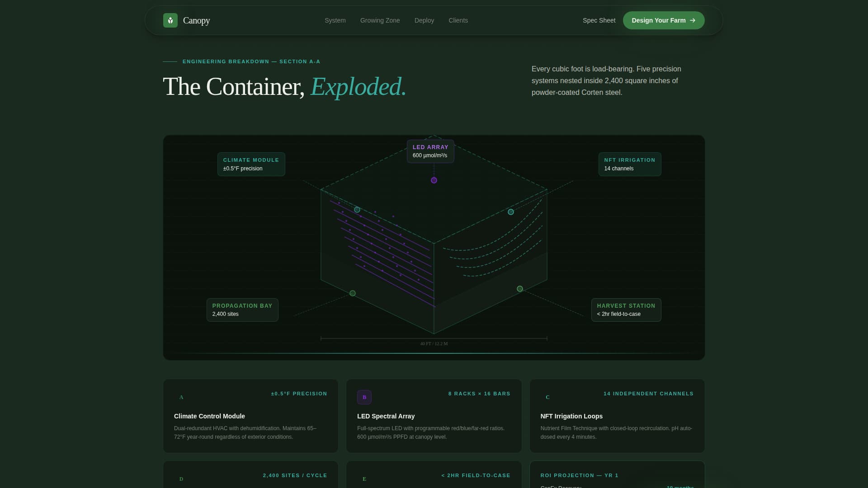Click the Canopy brand name

(196, 20)
